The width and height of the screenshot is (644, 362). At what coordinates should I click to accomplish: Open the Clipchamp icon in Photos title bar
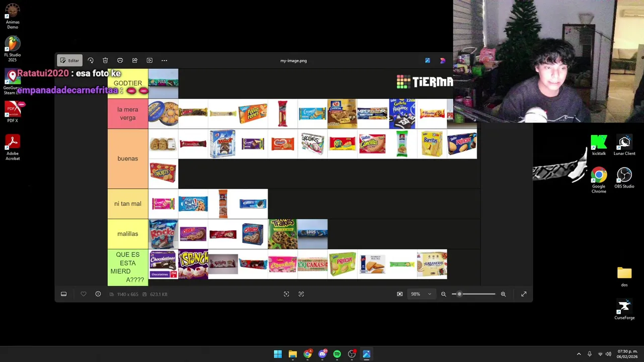[443, 60]
